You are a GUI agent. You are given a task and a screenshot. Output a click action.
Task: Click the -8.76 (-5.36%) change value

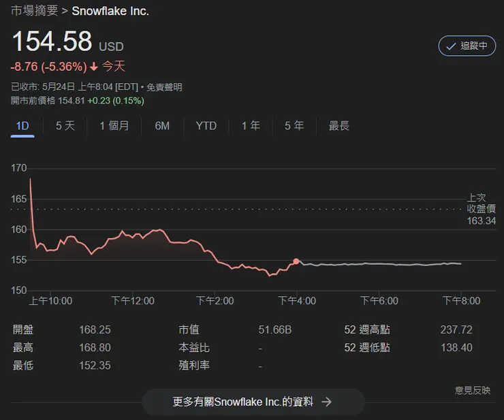[49, 67]
